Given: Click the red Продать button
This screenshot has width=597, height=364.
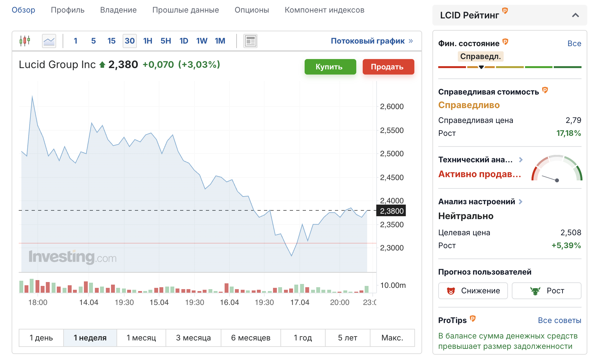Looking at the screenshot, I should pyautogui.click(x=388, y=67).
